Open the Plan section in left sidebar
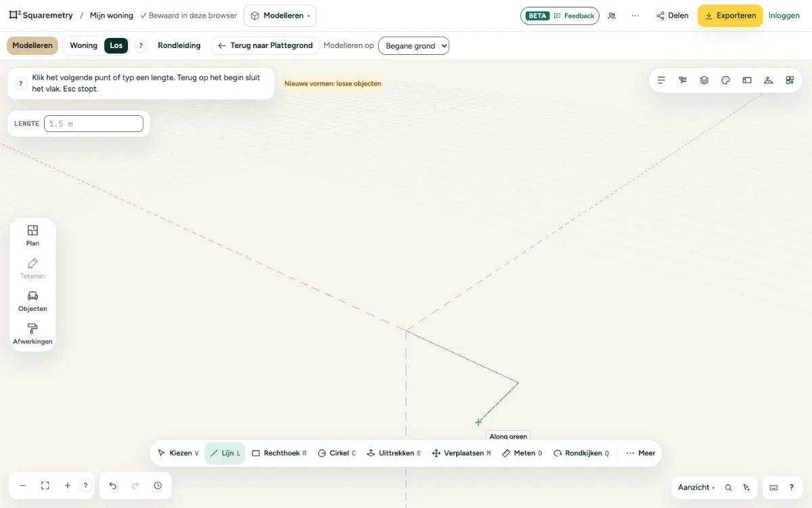 pyautogui.click(x=32, y=235)
